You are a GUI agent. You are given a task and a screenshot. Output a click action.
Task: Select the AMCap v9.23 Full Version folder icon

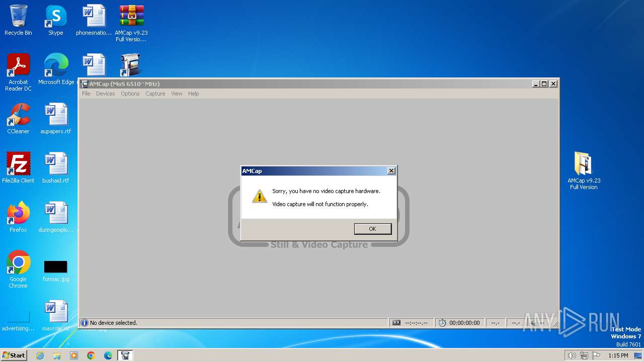click(584, 171)
